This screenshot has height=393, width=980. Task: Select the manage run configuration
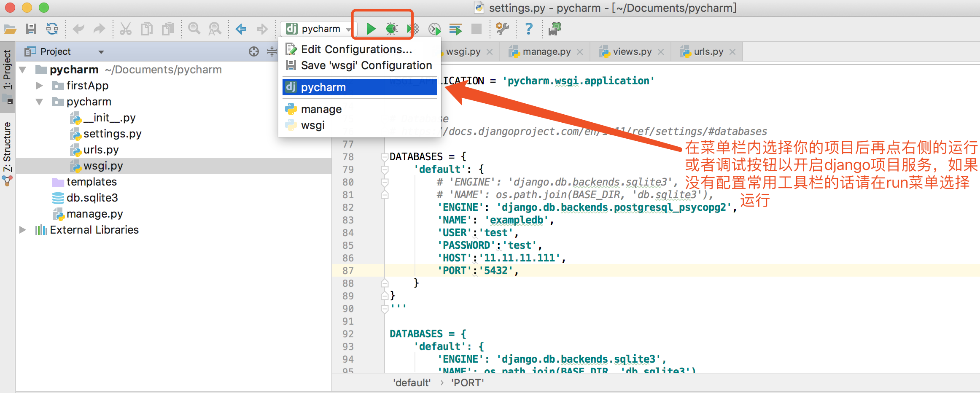[359, 109]
